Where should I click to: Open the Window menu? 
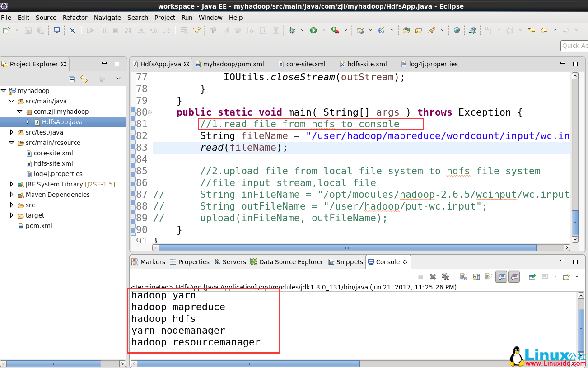coord(210,18)
